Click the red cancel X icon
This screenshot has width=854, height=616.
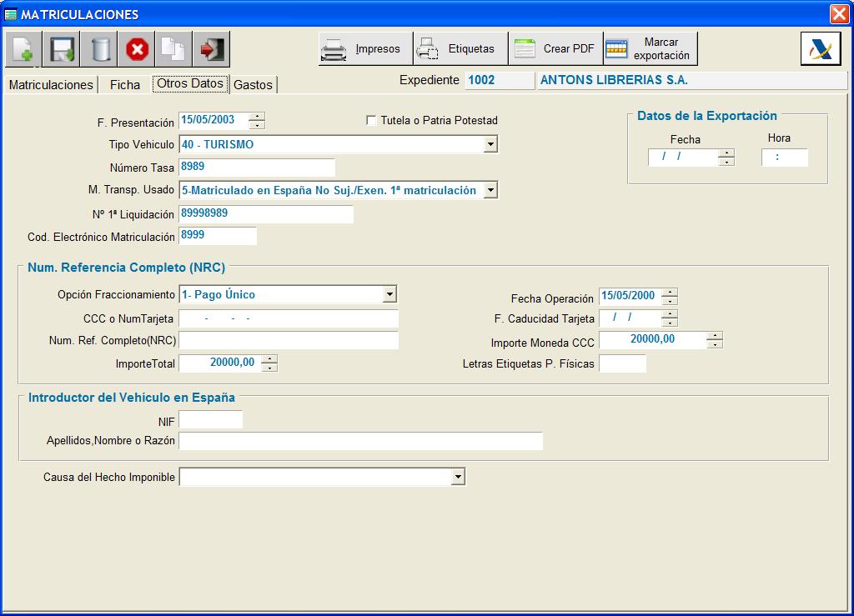[136, 49]
